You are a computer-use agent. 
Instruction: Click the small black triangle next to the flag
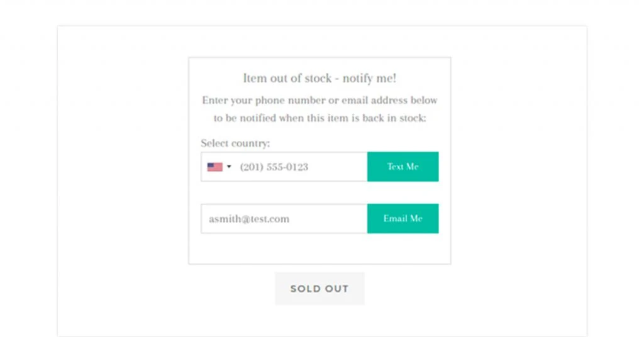(x=229, y=167)
